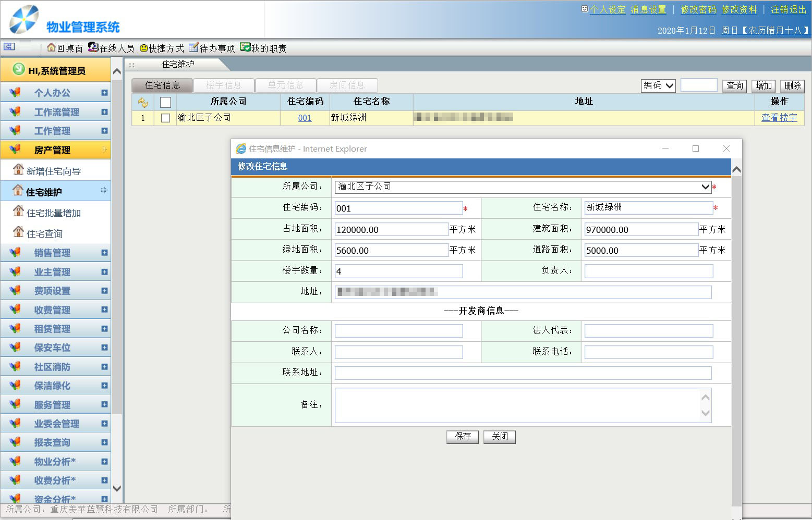Open the 待办事项 to-do icon

click(193, 48)
